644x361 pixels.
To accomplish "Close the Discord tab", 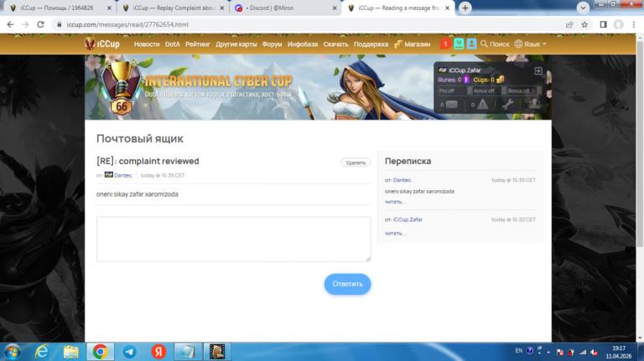I will pyautogui.click(x=335, y=8).
